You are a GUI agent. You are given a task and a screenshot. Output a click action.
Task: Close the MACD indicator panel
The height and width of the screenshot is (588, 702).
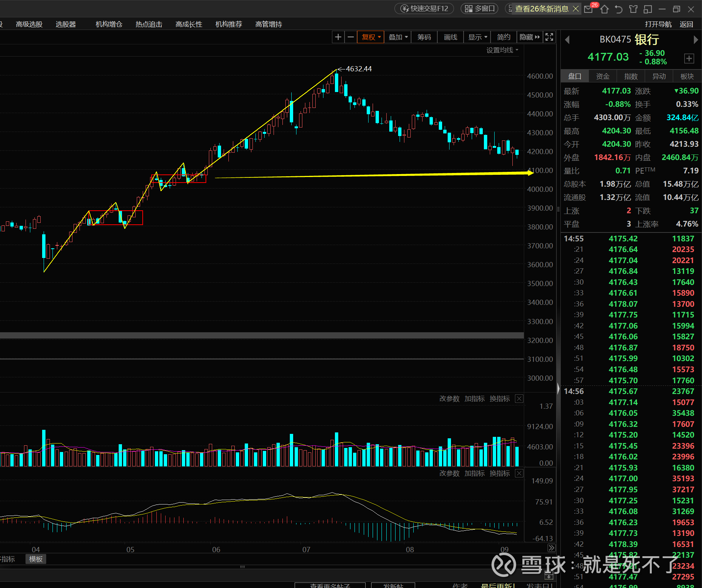519,473
